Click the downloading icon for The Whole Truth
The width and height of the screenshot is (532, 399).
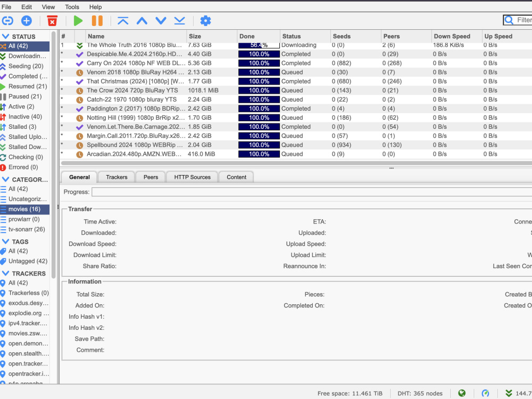coord(80,45)
